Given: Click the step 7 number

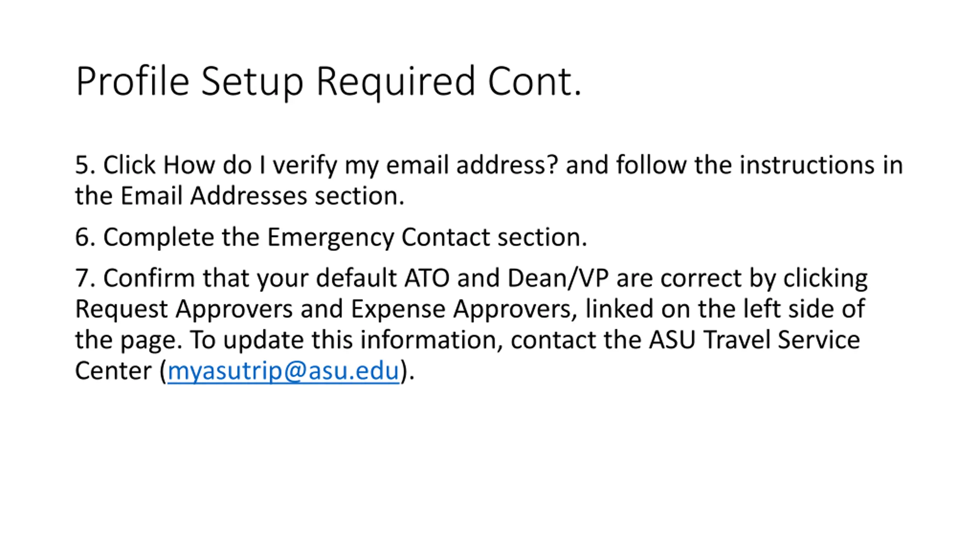Looking at the screenshot, I should (x=85, y=278).
